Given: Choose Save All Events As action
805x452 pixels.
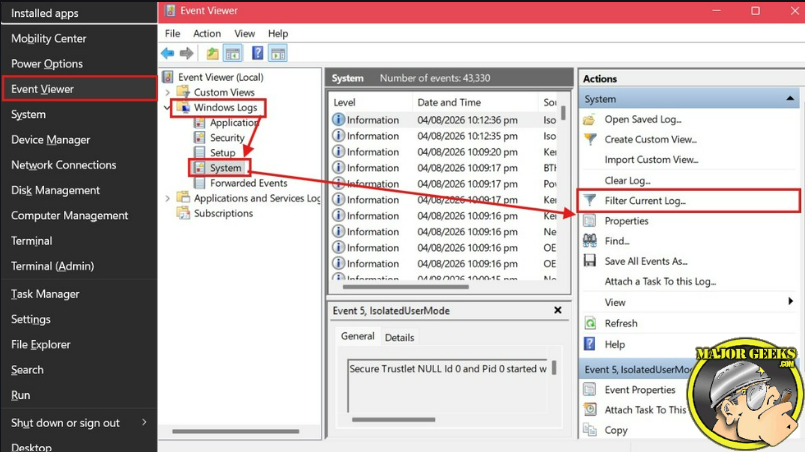Looking at the screenshot, I should [646, 261].
